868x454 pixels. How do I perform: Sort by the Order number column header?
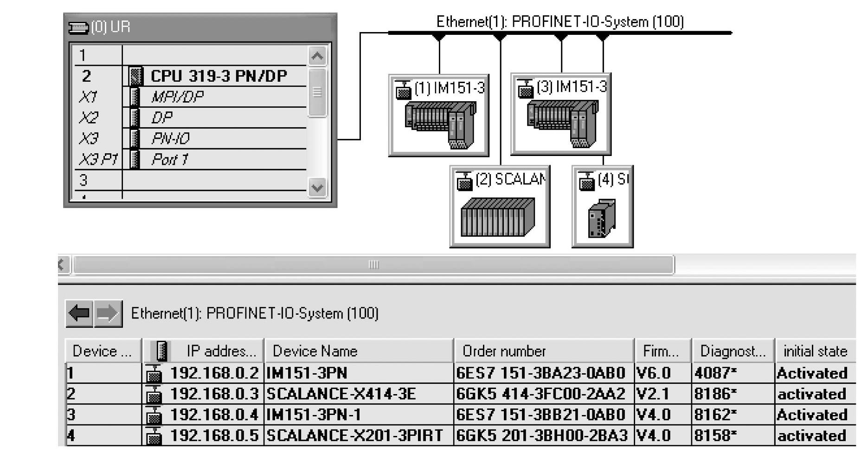[x=544, y=351]
